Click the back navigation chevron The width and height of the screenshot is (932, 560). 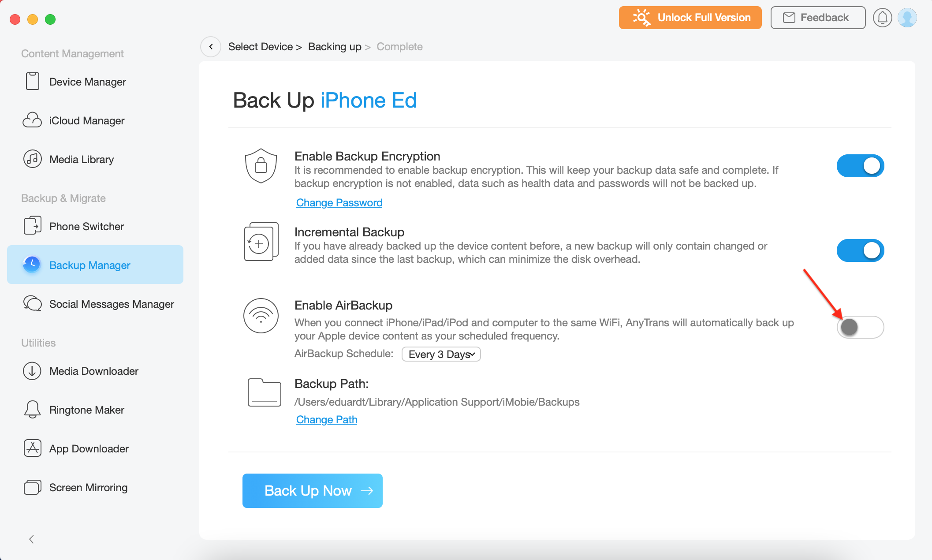[210, 46]
